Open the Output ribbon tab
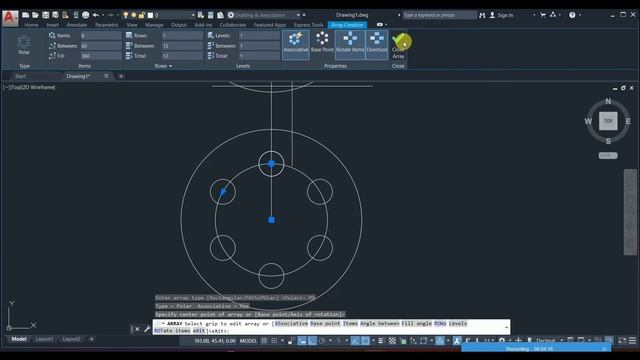Image resolution: width=640 pixels, height=360 pixels. point(179,25)
